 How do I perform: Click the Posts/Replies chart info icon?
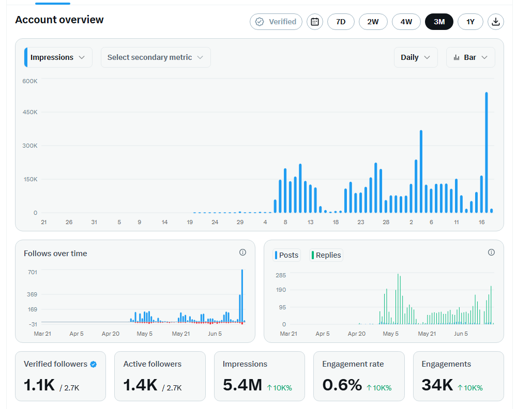[x=491, y=252]
